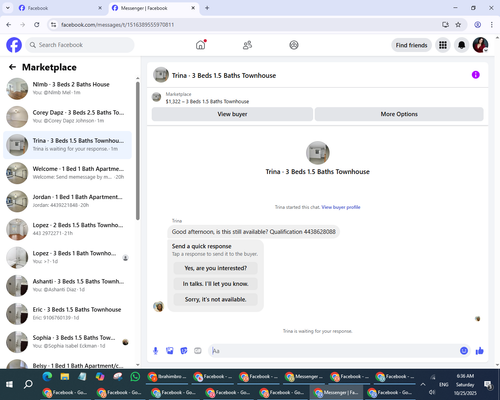Click the More Options button

tap(399, 114)
